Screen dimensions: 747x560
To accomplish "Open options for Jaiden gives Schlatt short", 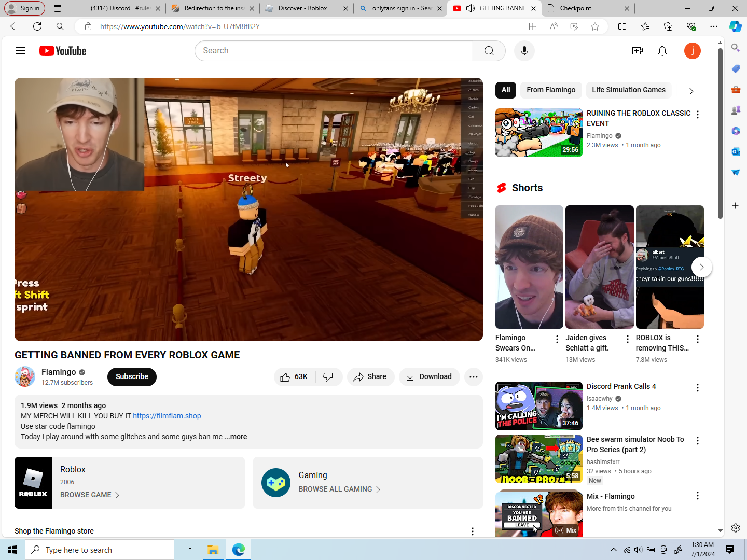I will click(628, 339).
